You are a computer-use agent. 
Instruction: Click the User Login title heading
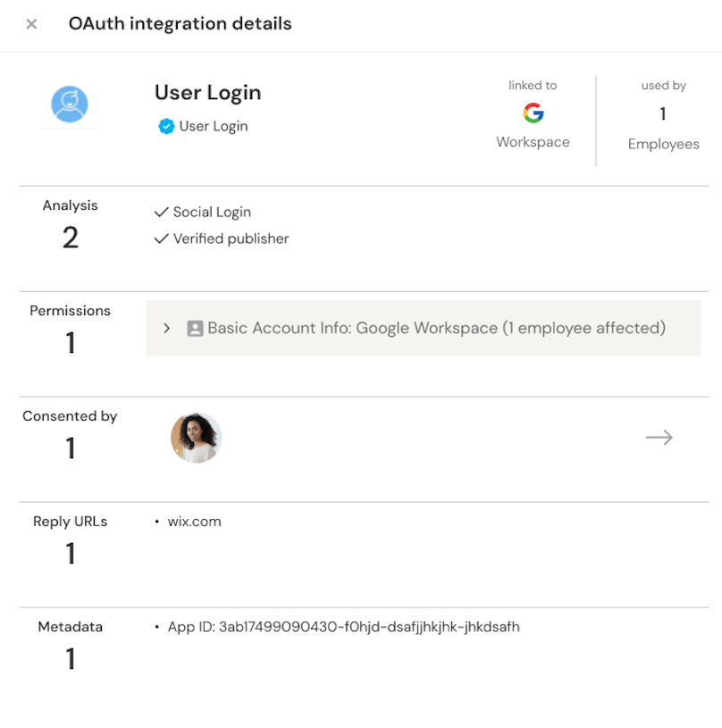[x=207, y=93]
